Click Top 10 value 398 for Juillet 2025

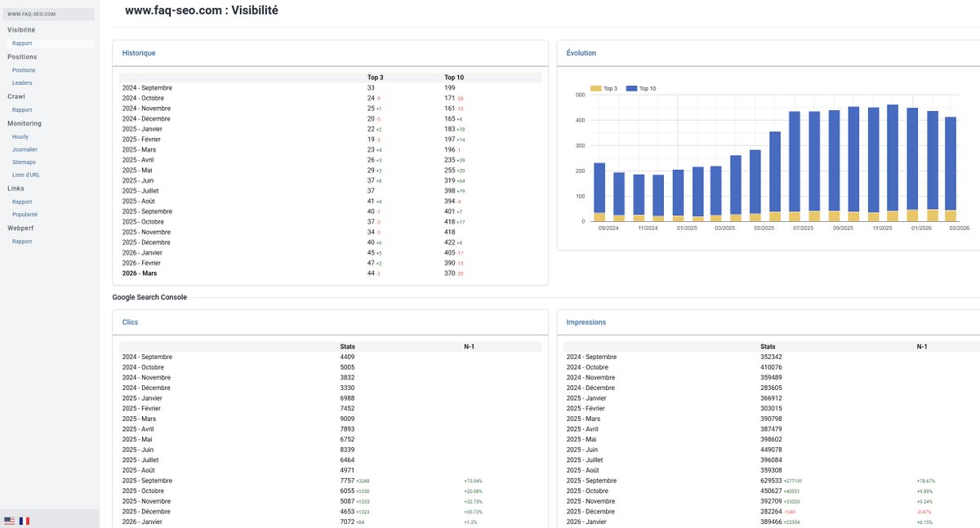click(450, 190)
